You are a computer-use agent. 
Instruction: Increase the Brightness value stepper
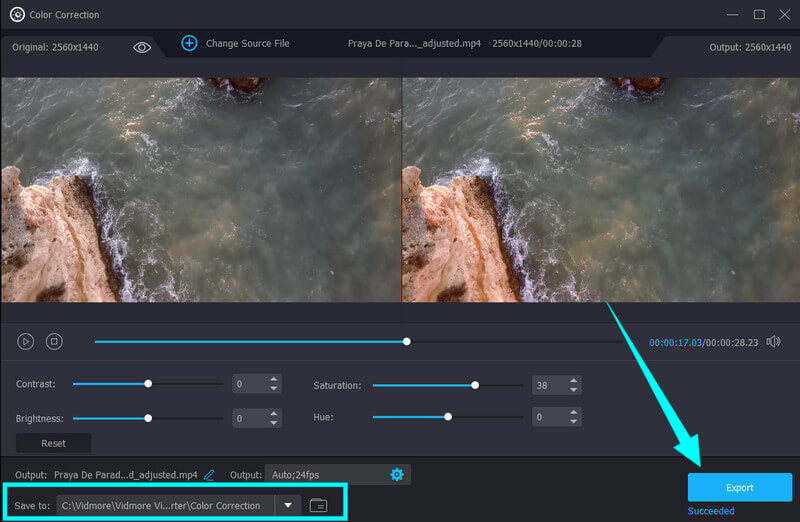(274, 413)
